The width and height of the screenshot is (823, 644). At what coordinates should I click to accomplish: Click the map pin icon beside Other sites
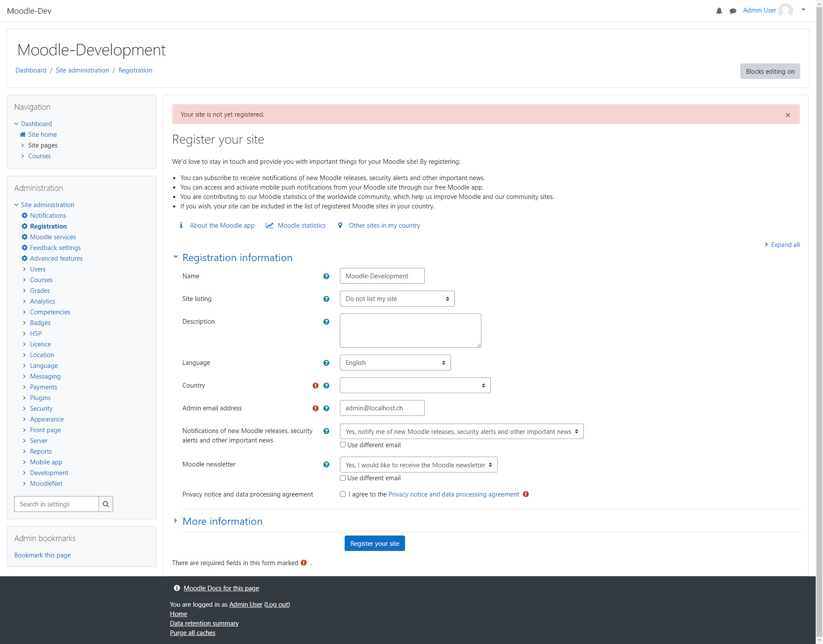click(x=340, y=226)
